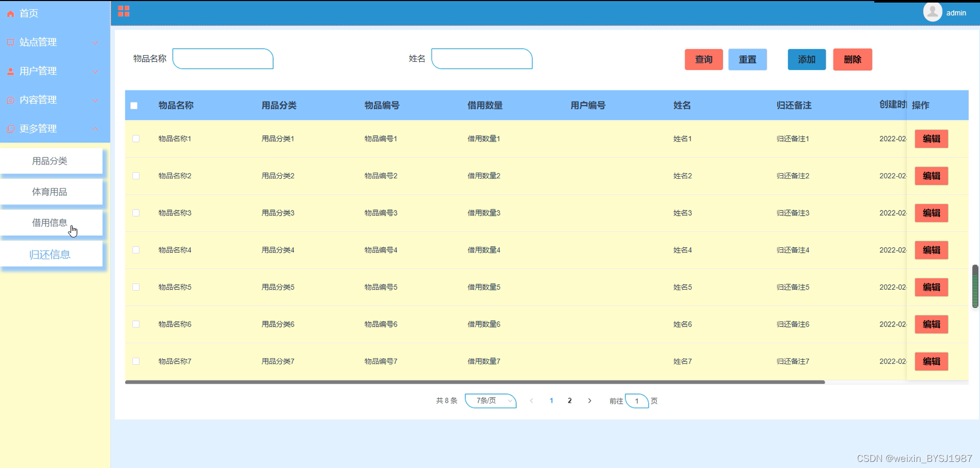Click the 查询 search button

click(x=704, y=59)
